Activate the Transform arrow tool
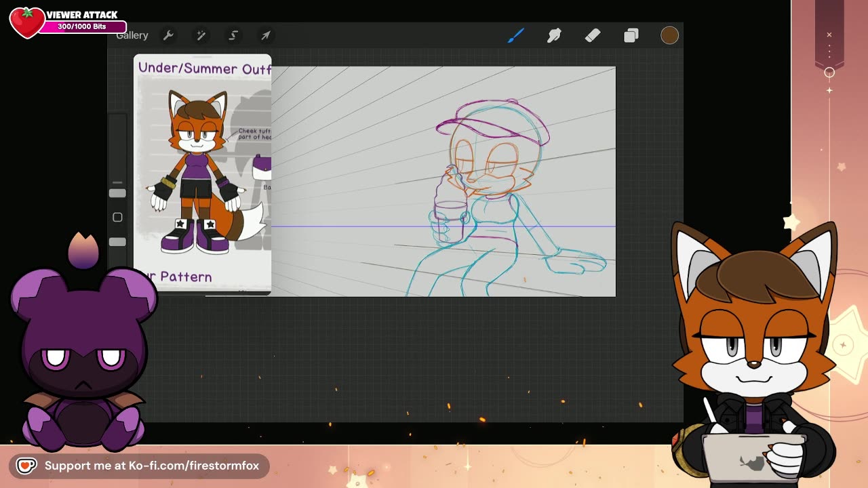The height and width of the screenshot is (488, 868). point(266,35)
